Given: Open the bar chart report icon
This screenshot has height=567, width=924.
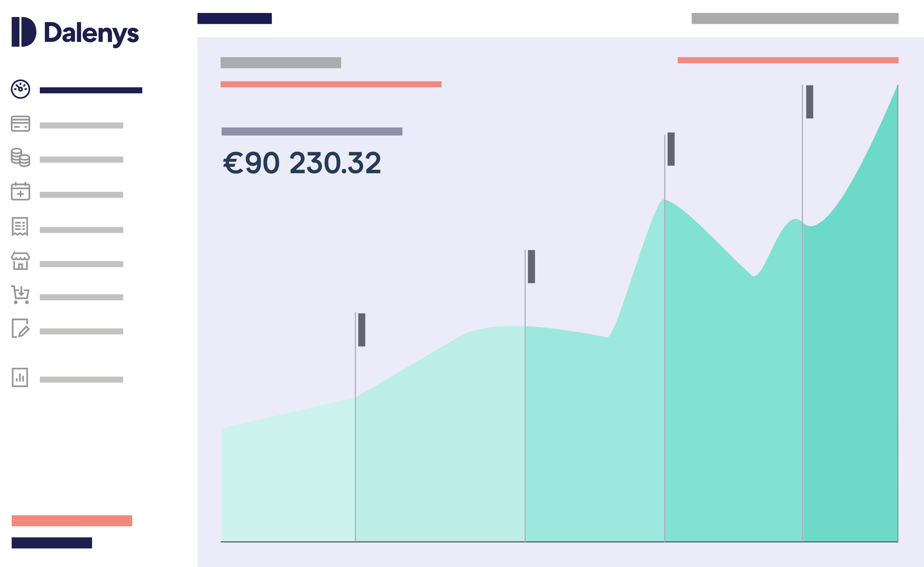Looking at the screenshot, I should coord(20,378).
